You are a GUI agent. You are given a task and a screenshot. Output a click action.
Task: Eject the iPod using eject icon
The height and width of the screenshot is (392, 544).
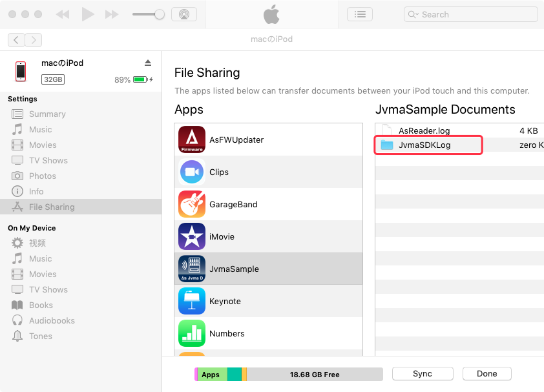(148, 63)
